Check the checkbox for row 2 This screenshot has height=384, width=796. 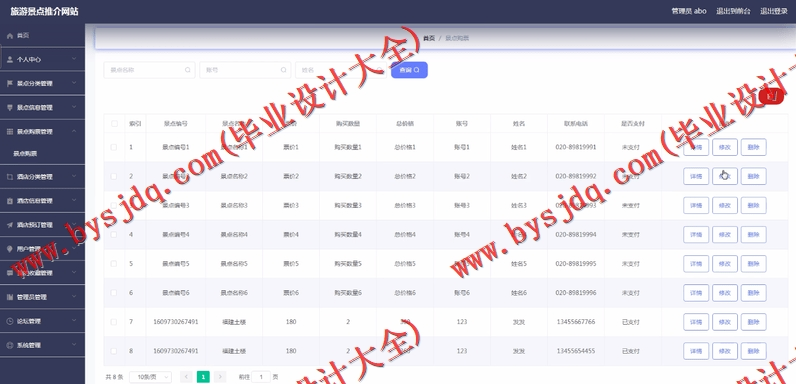click(x=114, y=176)
